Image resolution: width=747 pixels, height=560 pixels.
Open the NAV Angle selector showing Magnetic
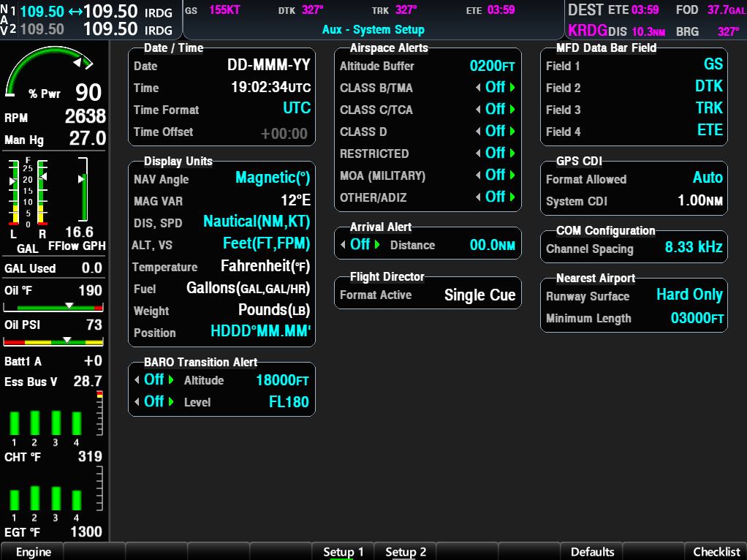pyautogui.click(x=272, y=178)
